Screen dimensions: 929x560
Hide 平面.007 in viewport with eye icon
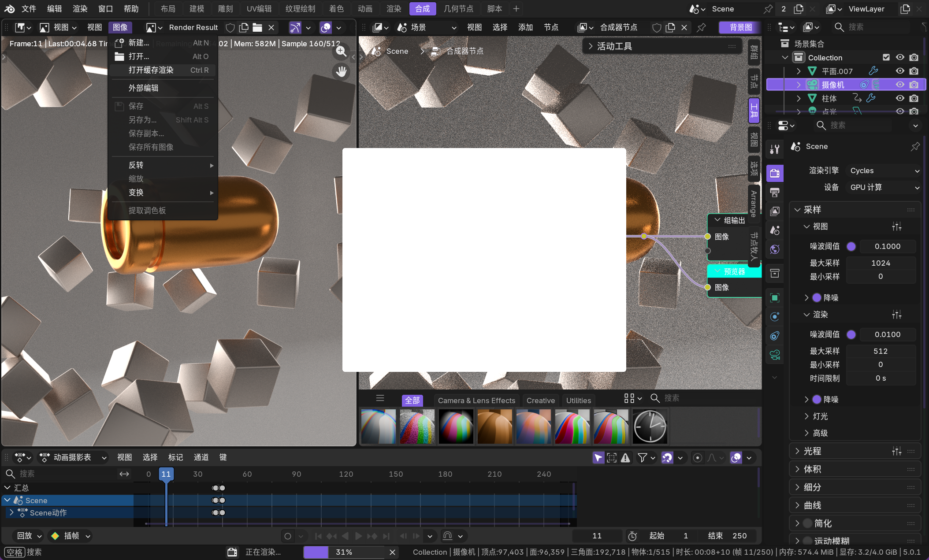tap(900, 71)
